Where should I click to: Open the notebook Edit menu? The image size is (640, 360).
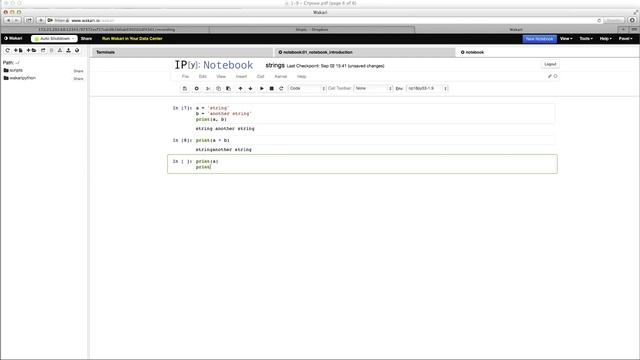tap(202, 77)
